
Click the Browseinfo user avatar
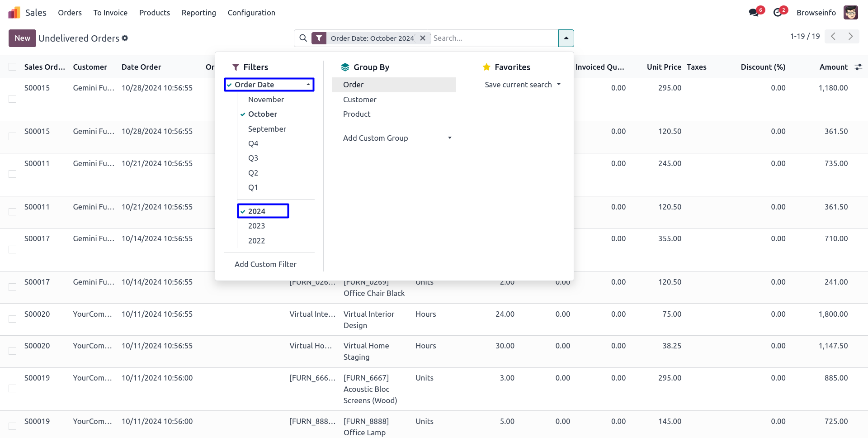[x=850, y=13]
